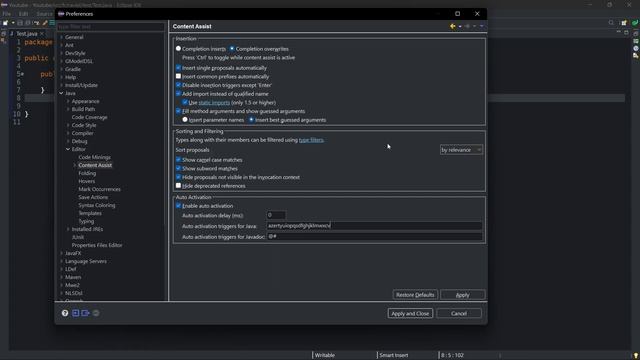Select Code Minings tree item
Screen dimensions: 640x360
point(94,157)
